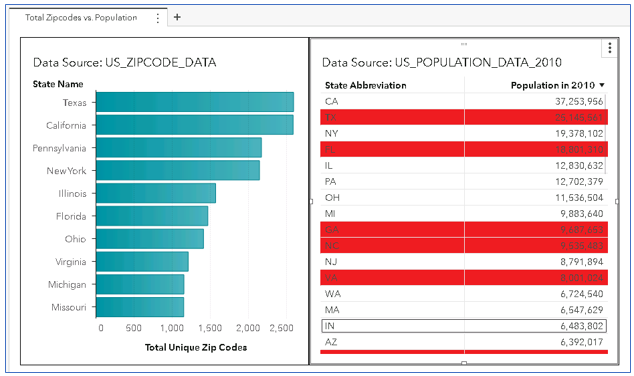Click the IL state abbreviation cell
Viewport: 634px width, 376px height.
(x=393, y=165)
